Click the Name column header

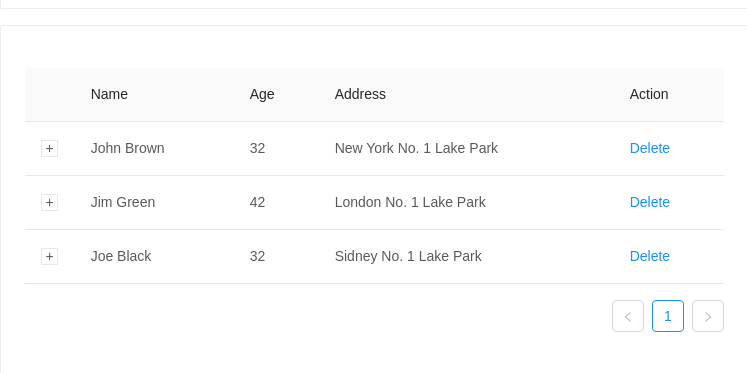(x=109, y=94)
